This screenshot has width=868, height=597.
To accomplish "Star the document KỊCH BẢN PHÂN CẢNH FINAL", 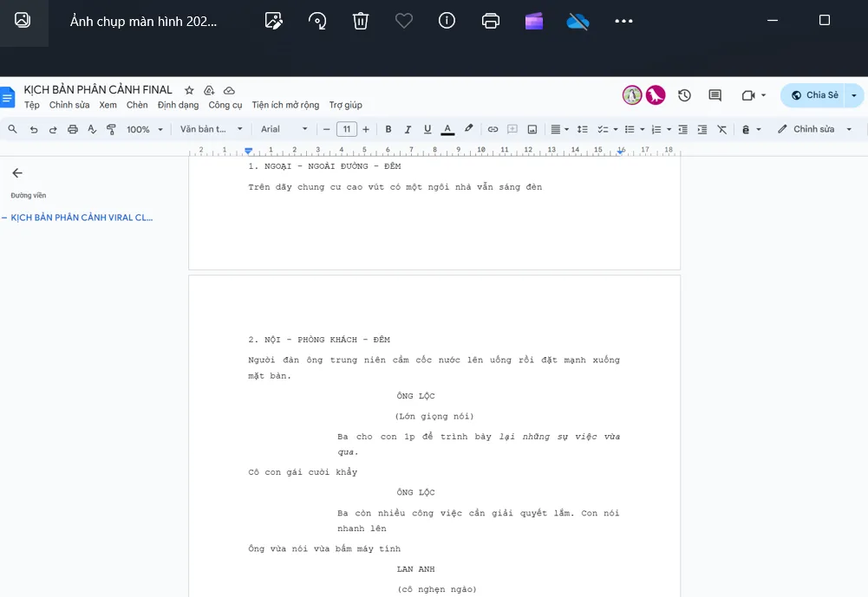I will click(x=189, y=90).
